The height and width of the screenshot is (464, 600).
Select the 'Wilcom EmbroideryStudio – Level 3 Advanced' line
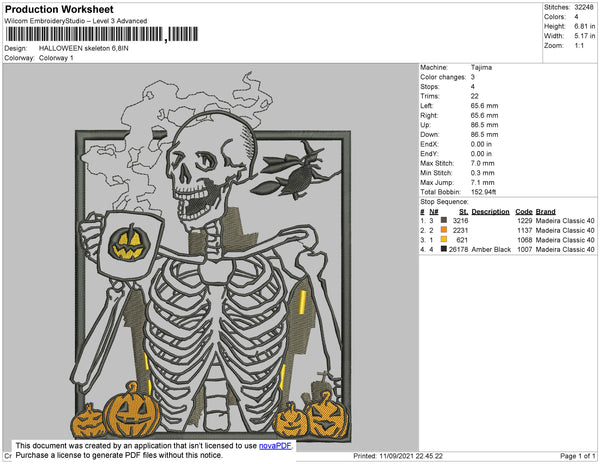pyautogui.click(x=76, y=21)
